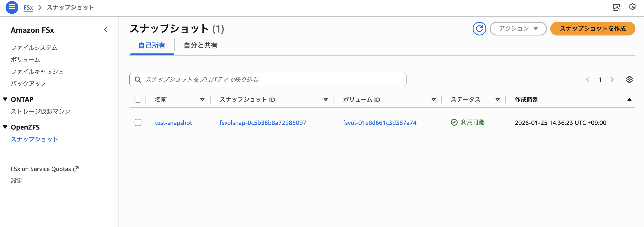Click the refresh snapshots icon
The image size is (644, 227).
pos(479,29)
